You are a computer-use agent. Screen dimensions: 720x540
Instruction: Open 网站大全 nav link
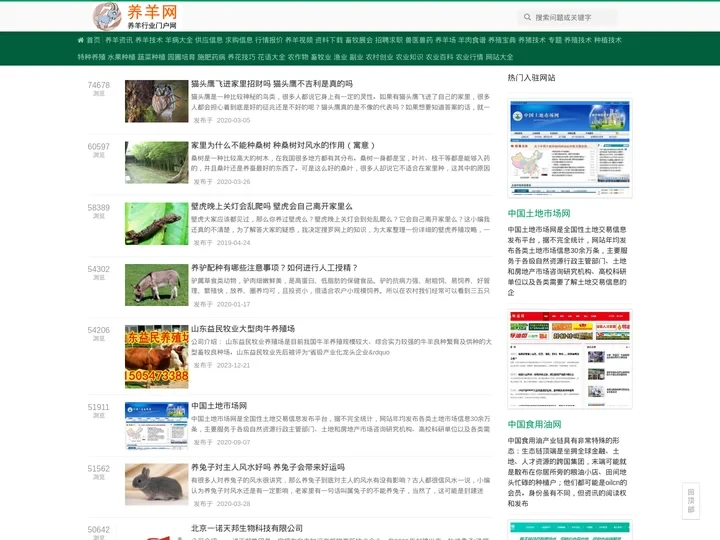(x=499, y=57)
